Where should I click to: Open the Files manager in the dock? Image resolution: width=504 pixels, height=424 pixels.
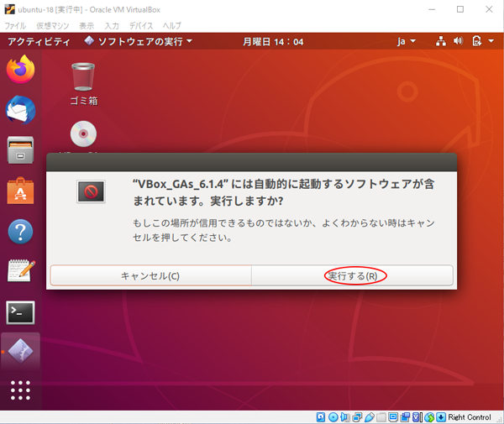(20, 149)
